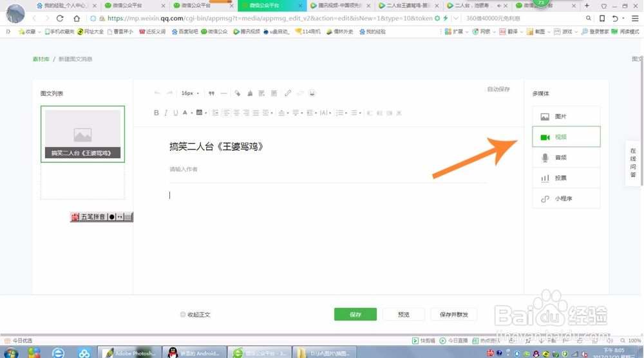Clear formatting with the broom icon
The image size is (644, 358).
coord(250,93)
